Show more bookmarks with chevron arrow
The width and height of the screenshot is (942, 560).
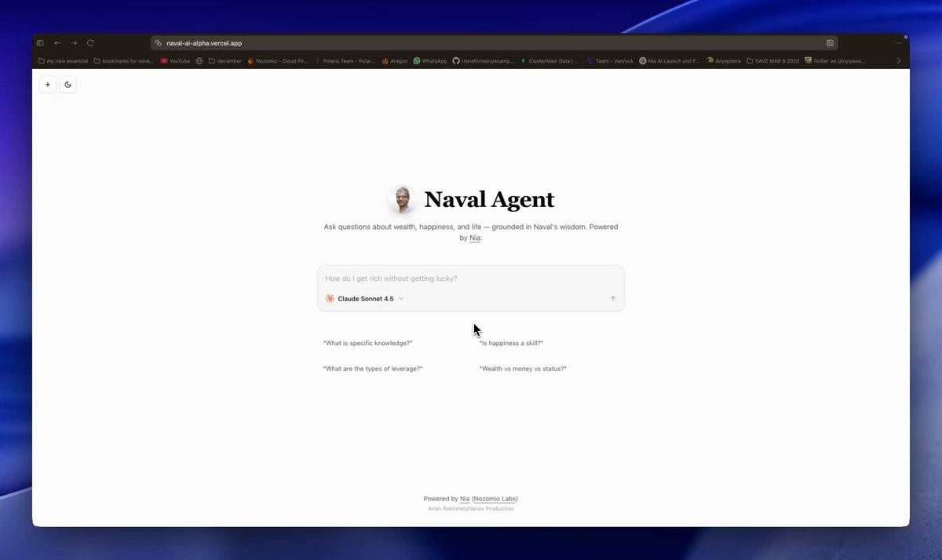tap(899, 60)
